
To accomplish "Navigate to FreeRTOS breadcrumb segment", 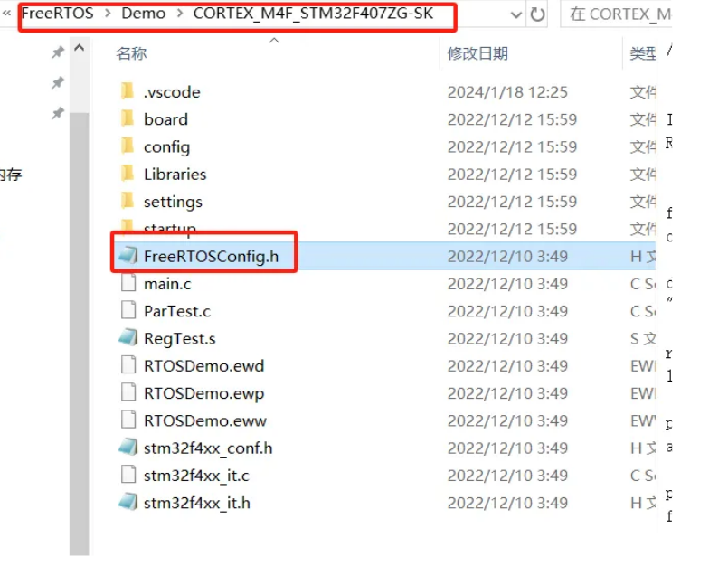I will pos(58,14).
